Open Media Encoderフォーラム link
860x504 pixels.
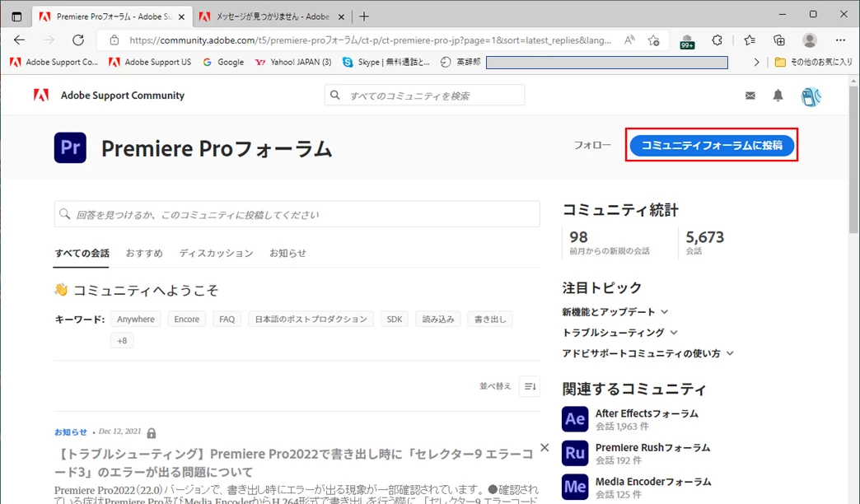click(x=653, y=482)
